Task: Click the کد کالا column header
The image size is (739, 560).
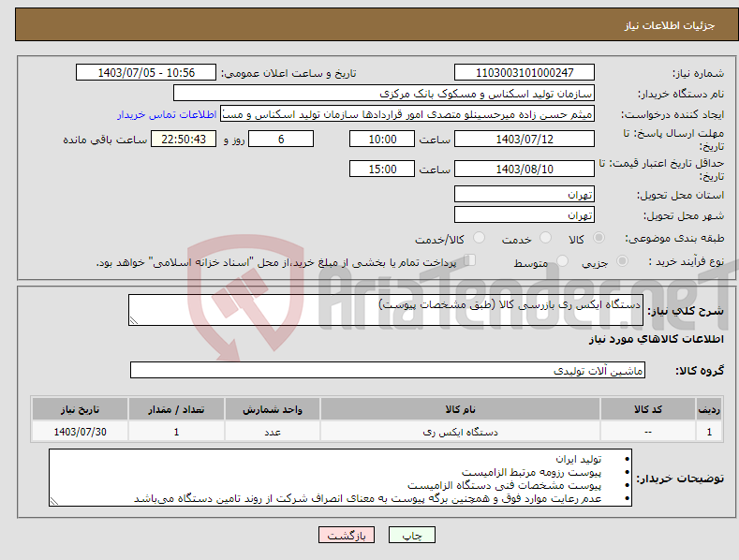Action: tap(647, 409)
